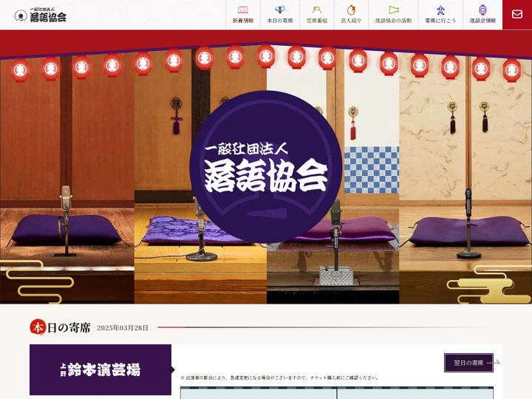
Task: Click the 落語協会 logo in header
Action: point(41,16)
